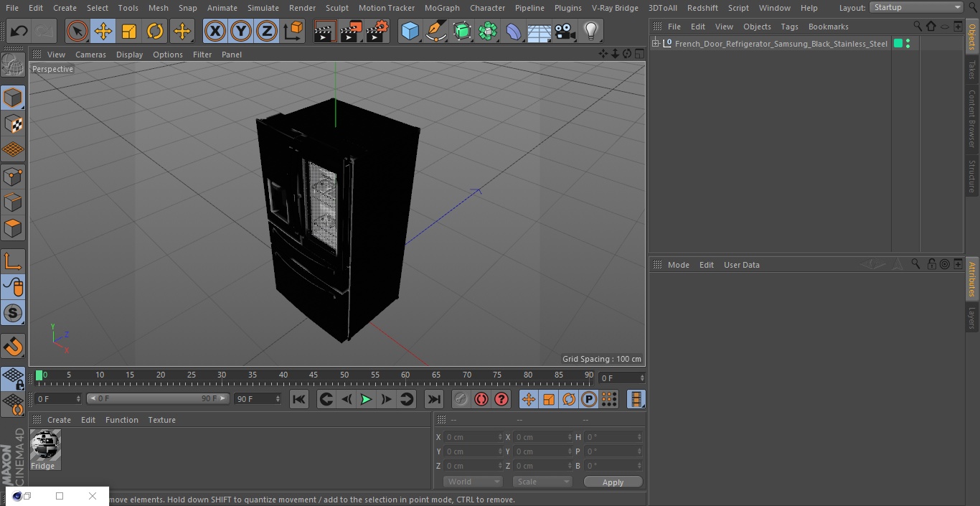Click green layer square of refrigerator object
This screenshot has height=506, width=980.
(x=898, y=44)
